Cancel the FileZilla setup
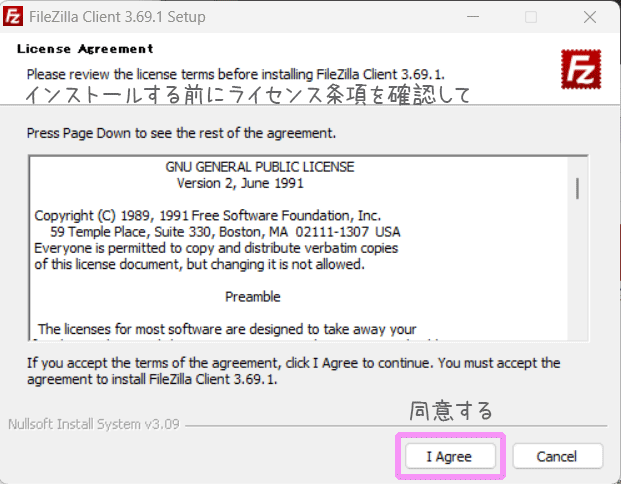The image size is (621, 484). click(x=558, y=456)
